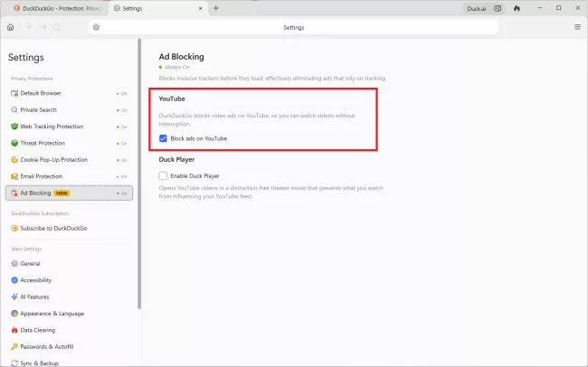Screen dimensions: 588x367
Task: Click the Accessibility icon
Action: point(14,280)
